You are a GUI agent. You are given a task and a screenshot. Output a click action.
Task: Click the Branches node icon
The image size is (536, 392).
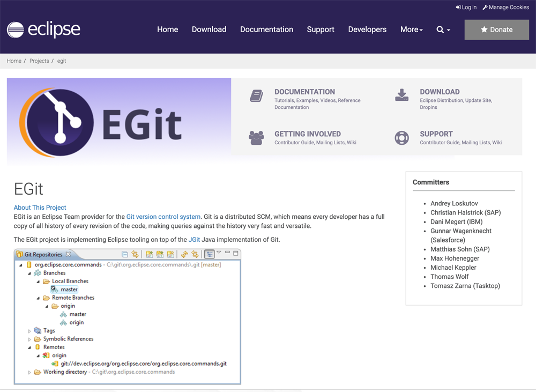pos(38,273)
